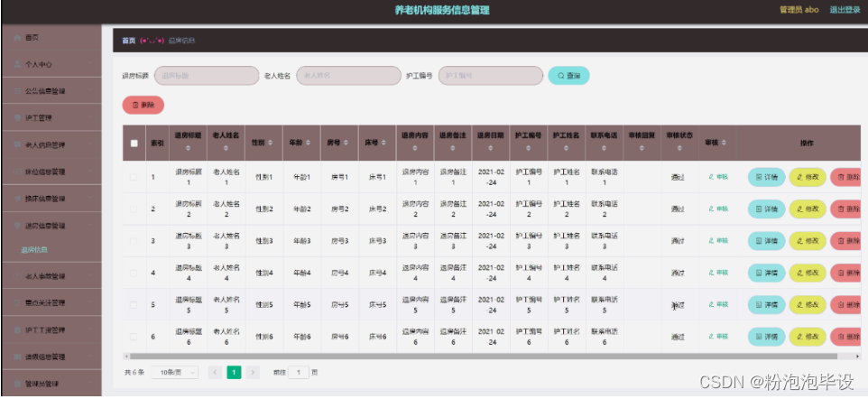Check the checkbox for row 2

(134, 209)
